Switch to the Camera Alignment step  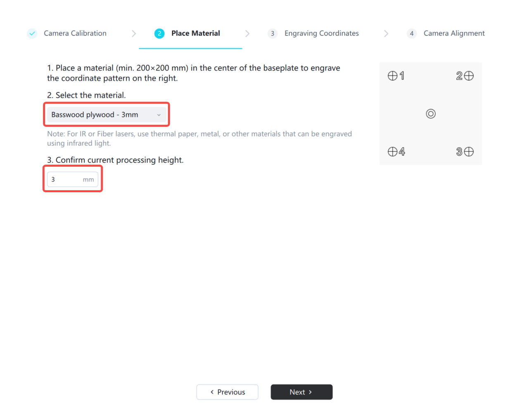click(454, 33)
